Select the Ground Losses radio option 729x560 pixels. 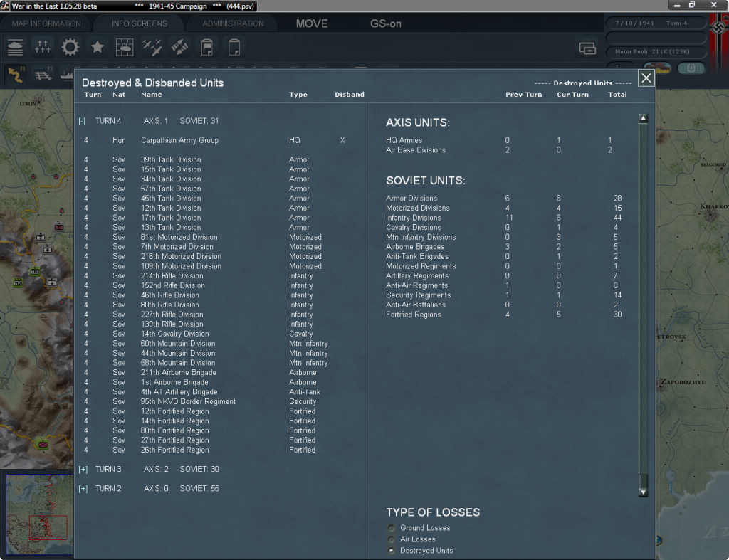coord(392,528)
